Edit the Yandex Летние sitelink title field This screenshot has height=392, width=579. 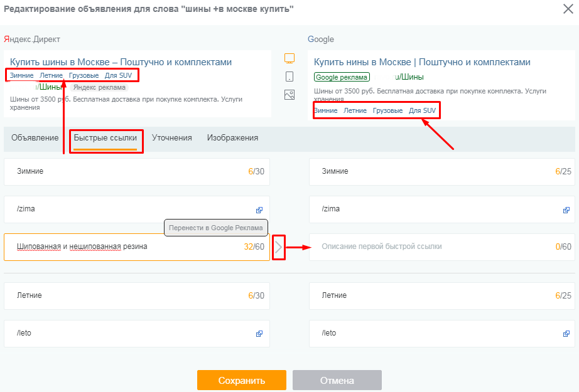137,296
